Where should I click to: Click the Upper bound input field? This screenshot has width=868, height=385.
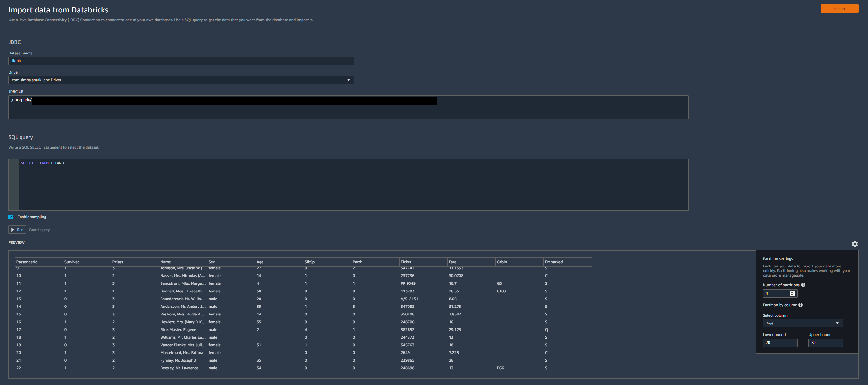click(825, 342)
